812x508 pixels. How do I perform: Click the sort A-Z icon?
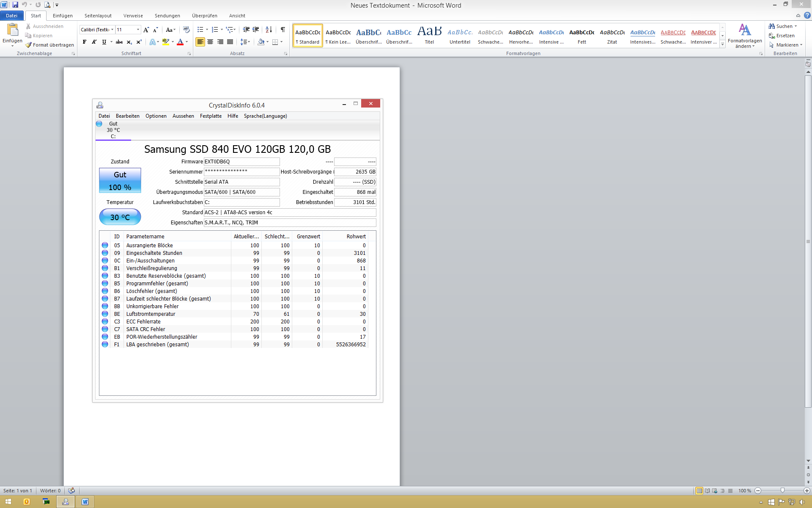click(269, 30)
